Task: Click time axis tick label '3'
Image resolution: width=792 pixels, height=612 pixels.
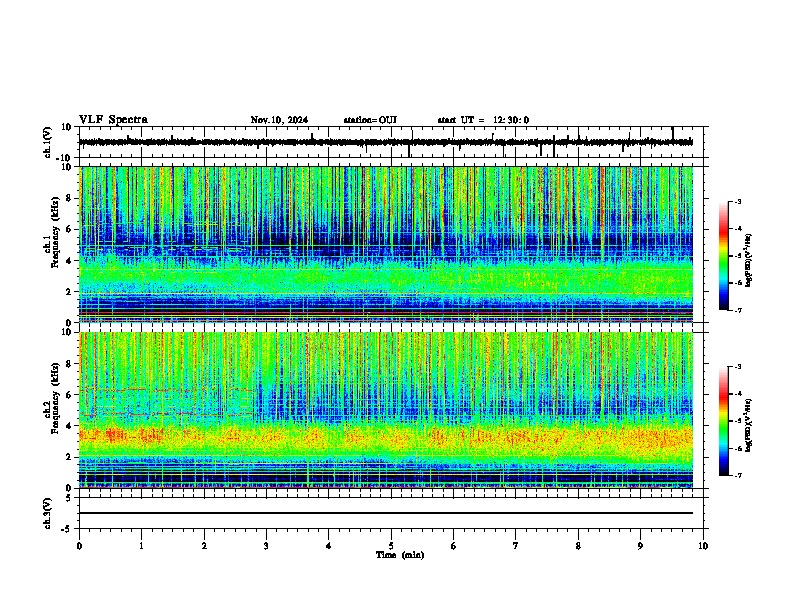Action: pyautogui.click(x=266, y=546)
